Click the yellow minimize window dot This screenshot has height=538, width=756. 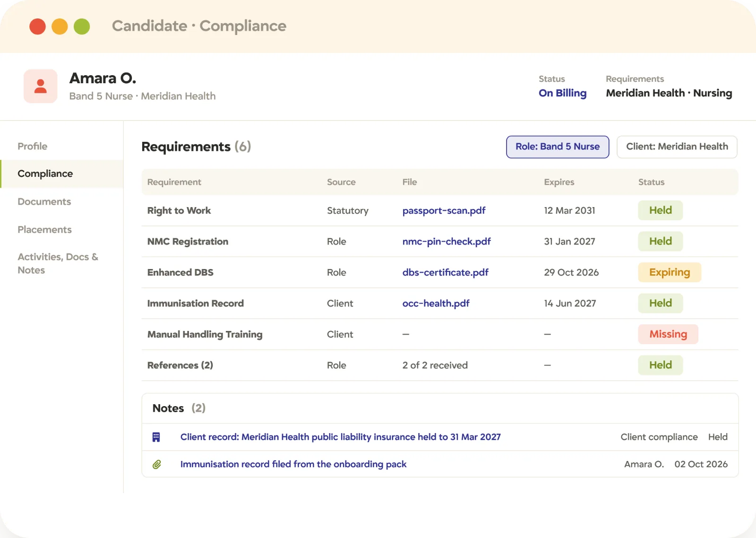[60, 26]
